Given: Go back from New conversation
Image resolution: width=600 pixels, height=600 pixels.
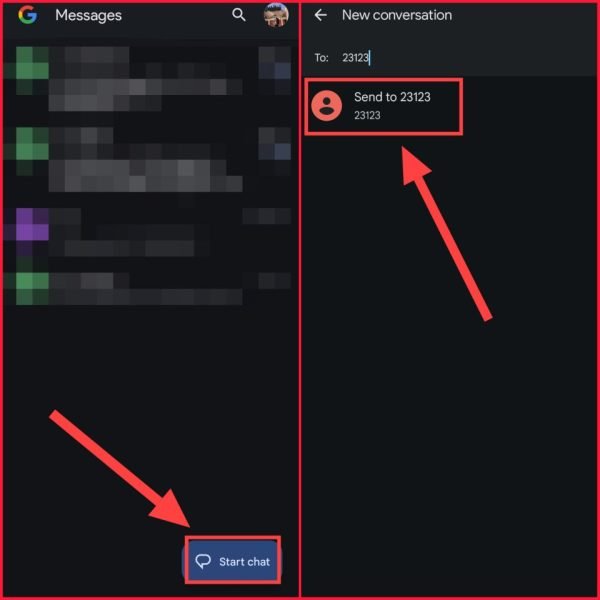Looking at the screenshot, I should pos(320,15).
